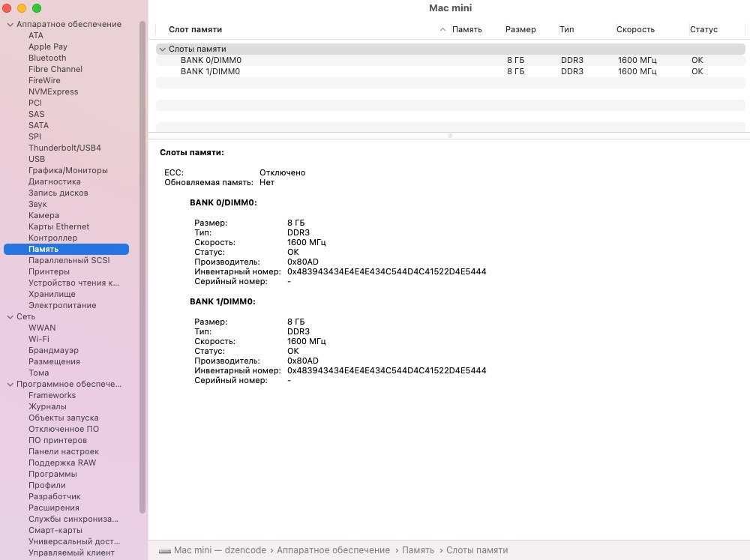Open Панели настроек list
Viewport: 750px width, 560px height.
pyautogui.click(x=64, y=451)
